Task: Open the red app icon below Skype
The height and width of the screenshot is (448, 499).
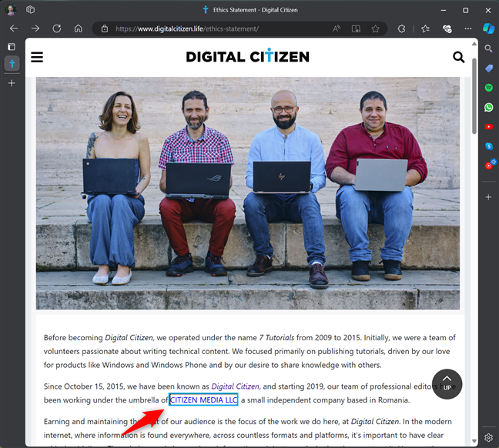Action: (x=490, y=165)
